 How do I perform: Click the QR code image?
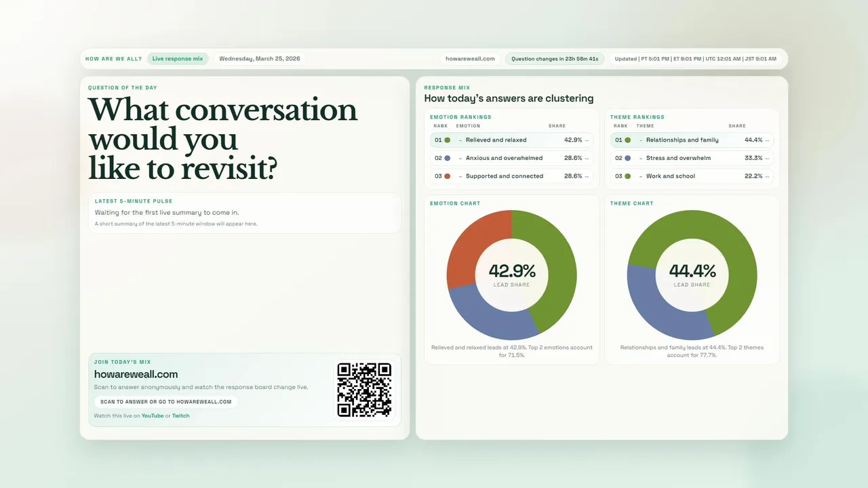click(365, 390)
